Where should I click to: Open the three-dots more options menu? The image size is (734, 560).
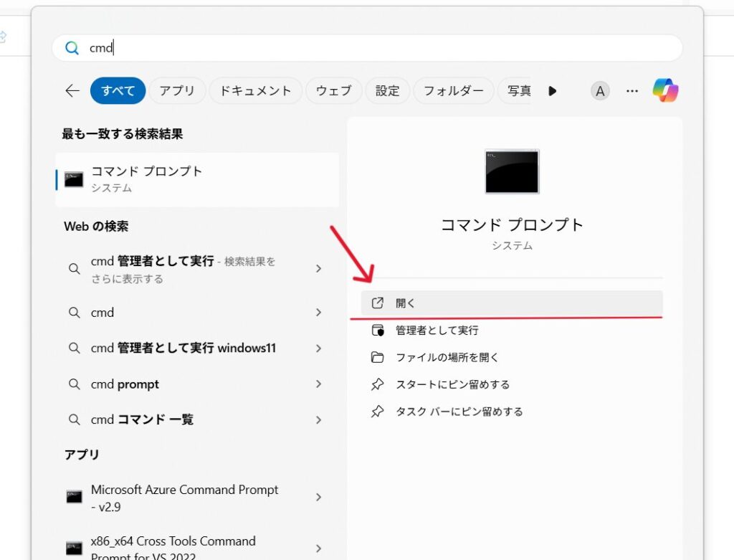631,90
